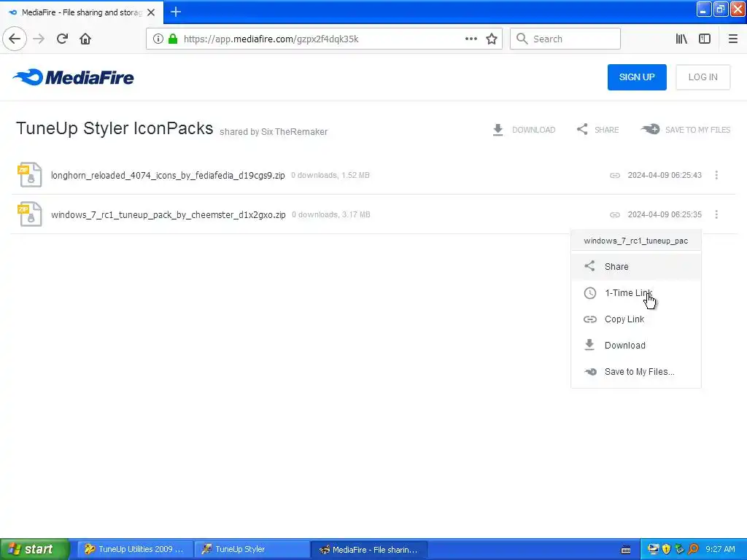Click the chain icon beside Copy Link
This screenshot has height=560, width=747.
pyautogui.click(x=589, y=319)
